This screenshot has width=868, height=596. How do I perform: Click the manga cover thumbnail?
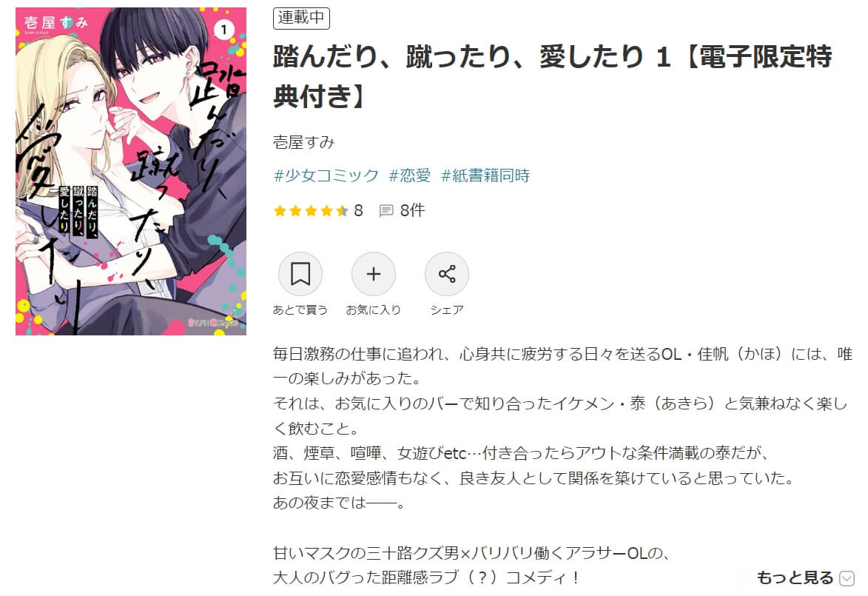pos(131,171)
